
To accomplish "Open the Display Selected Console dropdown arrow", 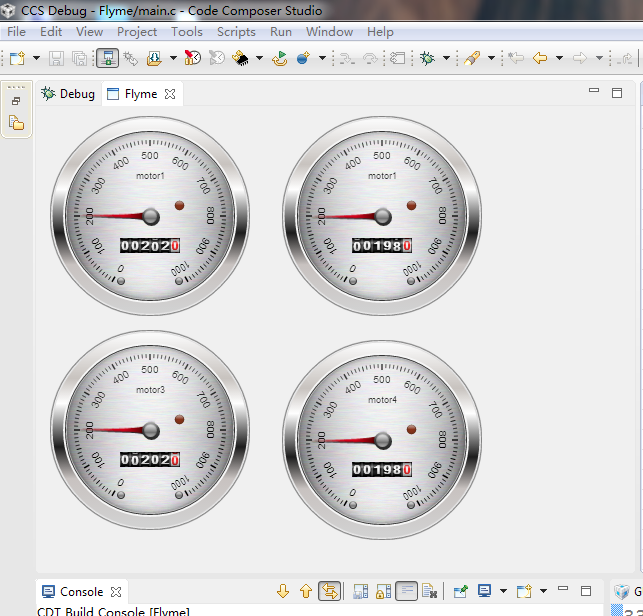I will click(502, 592).
